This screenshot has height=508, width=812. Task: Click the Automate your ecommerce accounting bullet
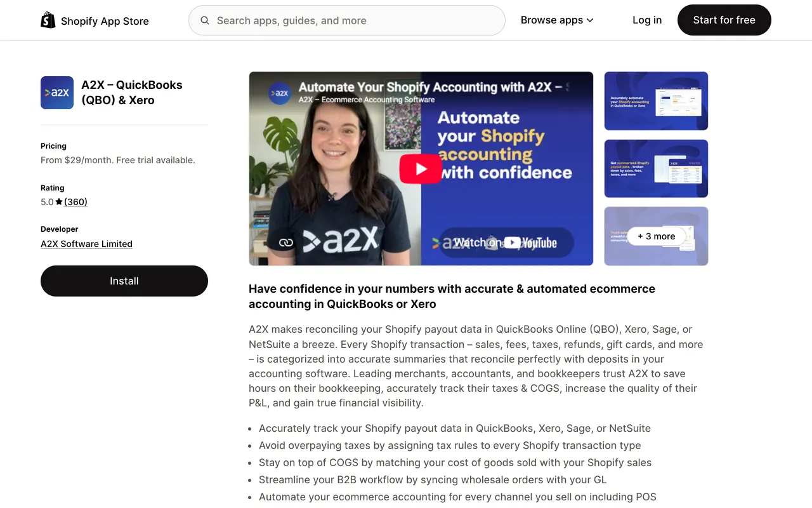coord(457,497)
